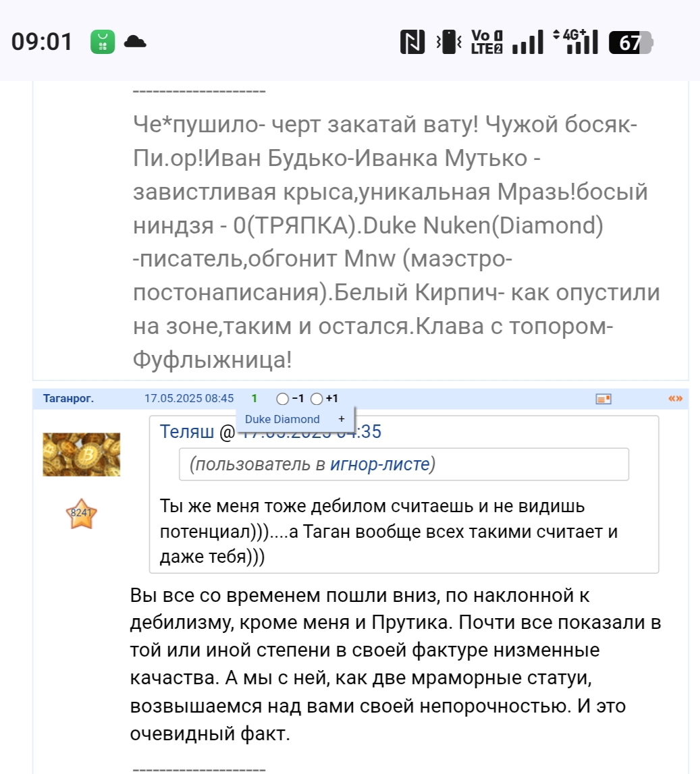Open quoted user Теляш link
This screenshot has width=700, height=774.
tap(187, 432)
